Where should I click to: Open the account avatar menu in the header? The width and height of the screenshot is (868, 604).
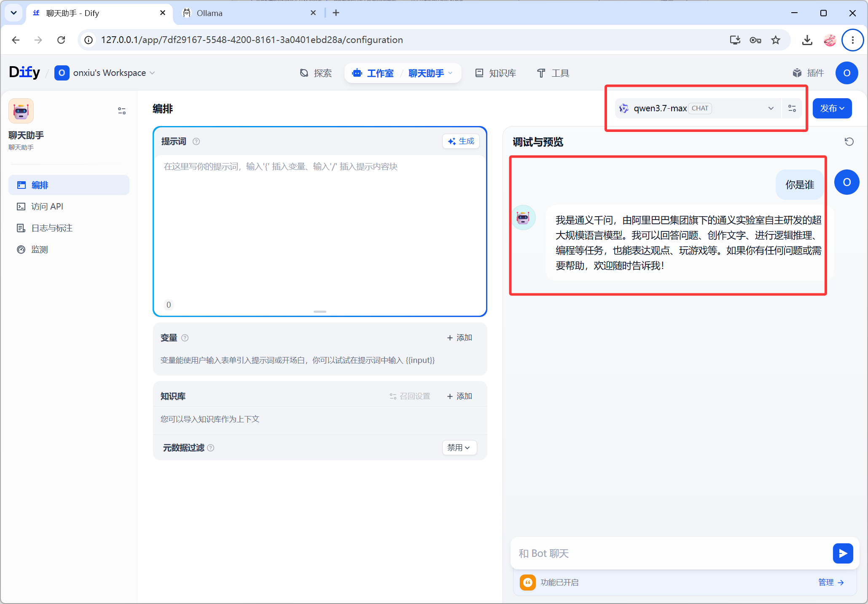tap(847, 73)
